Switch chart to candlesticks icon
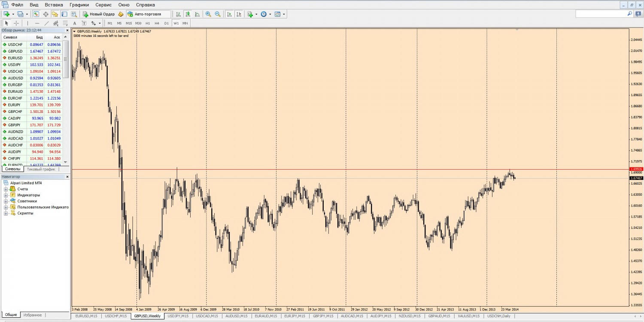Viewport: 644px width, 322px height. coord(188,14)
